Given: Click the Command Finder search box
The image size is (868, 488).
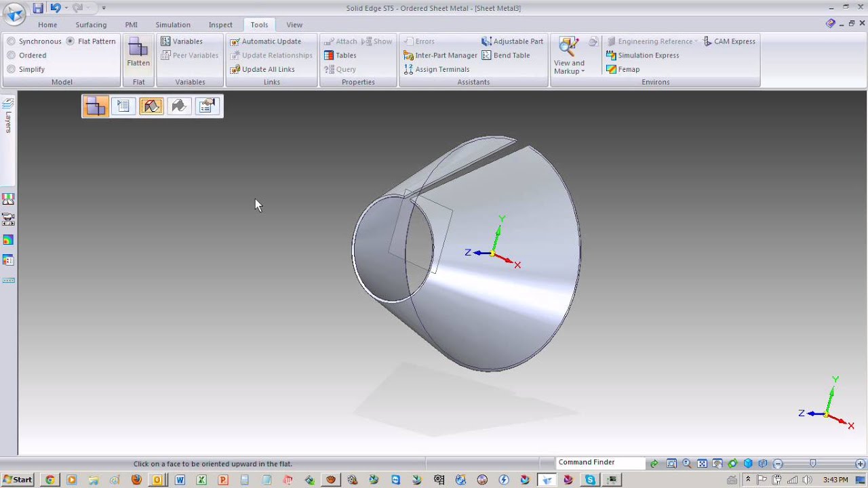Looking at the screenshot, I should tap(600, 463).
